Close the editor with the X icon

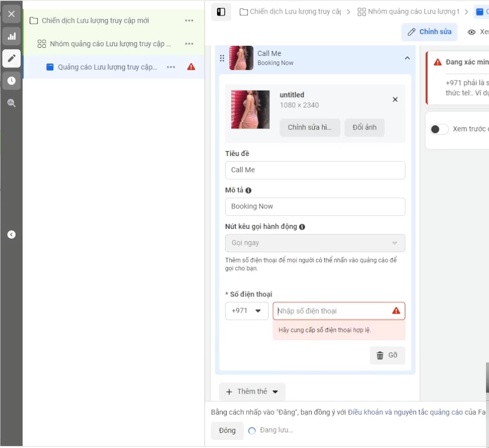[x=12, y=14]
